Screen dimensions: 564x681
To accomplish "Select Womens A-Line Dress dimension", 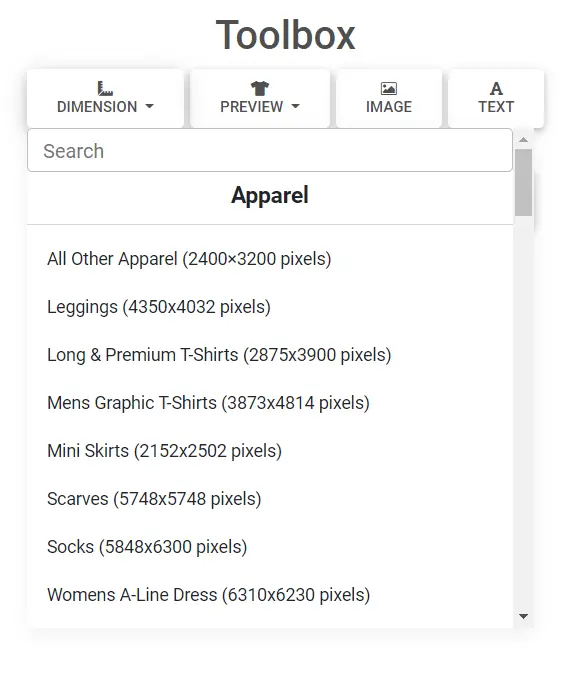I will pos(208,595).
